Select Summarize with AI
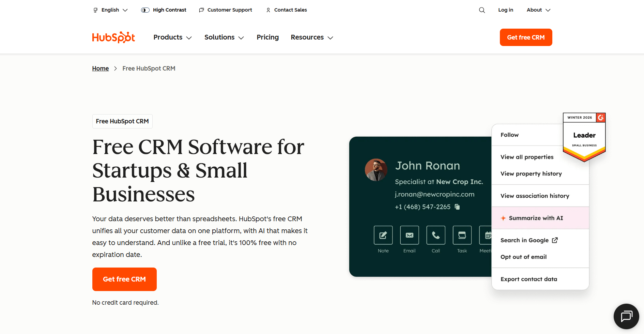644x334 pixels. (x=540, y=218)
